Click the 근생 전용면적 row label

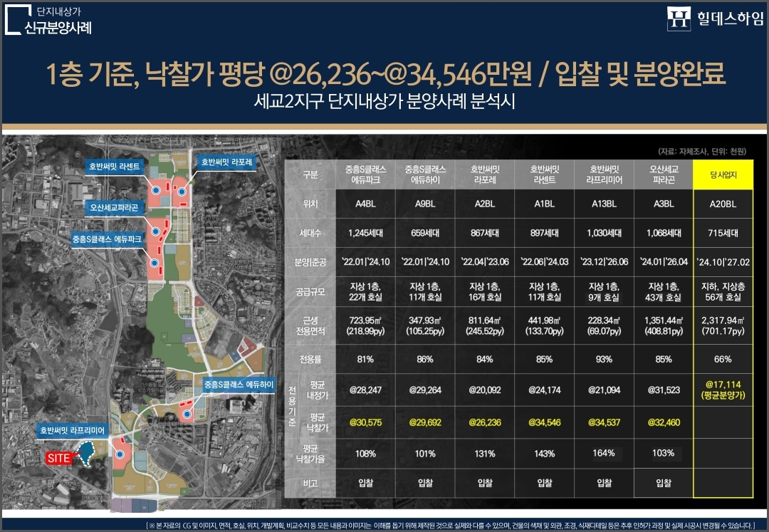click(x=310, y=325)
